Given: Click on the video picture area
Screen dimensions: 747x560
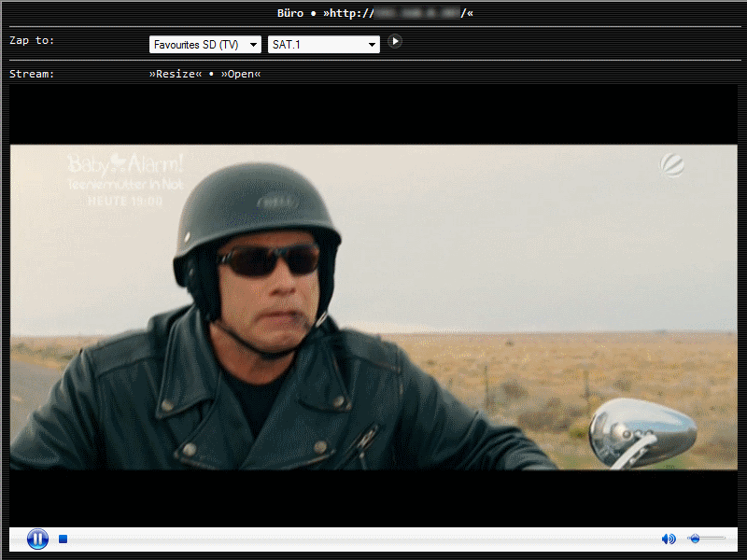Looking at the screenshot, I should (373, 307).
